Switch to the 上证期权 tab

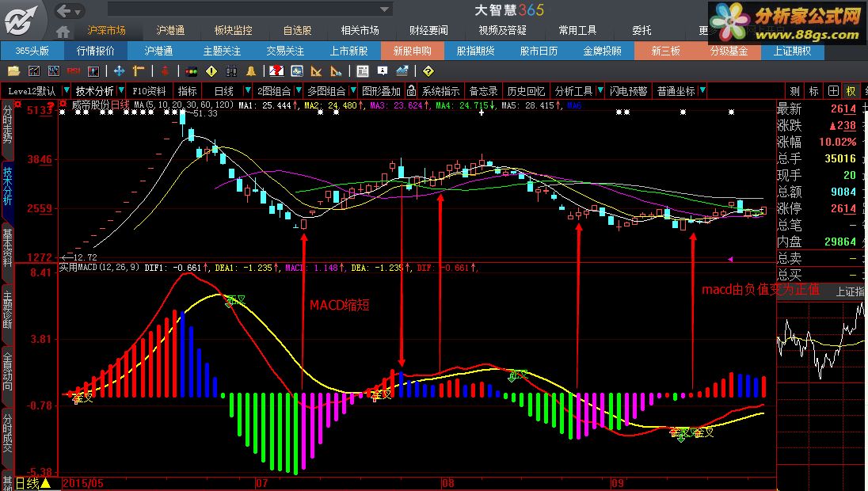792,51
